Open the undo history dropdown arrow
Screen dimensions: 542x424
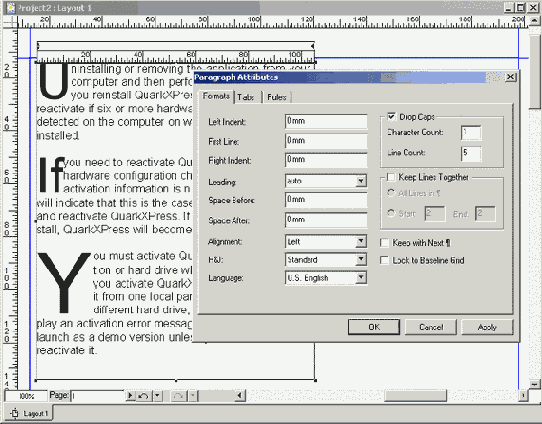click(157, 395)
